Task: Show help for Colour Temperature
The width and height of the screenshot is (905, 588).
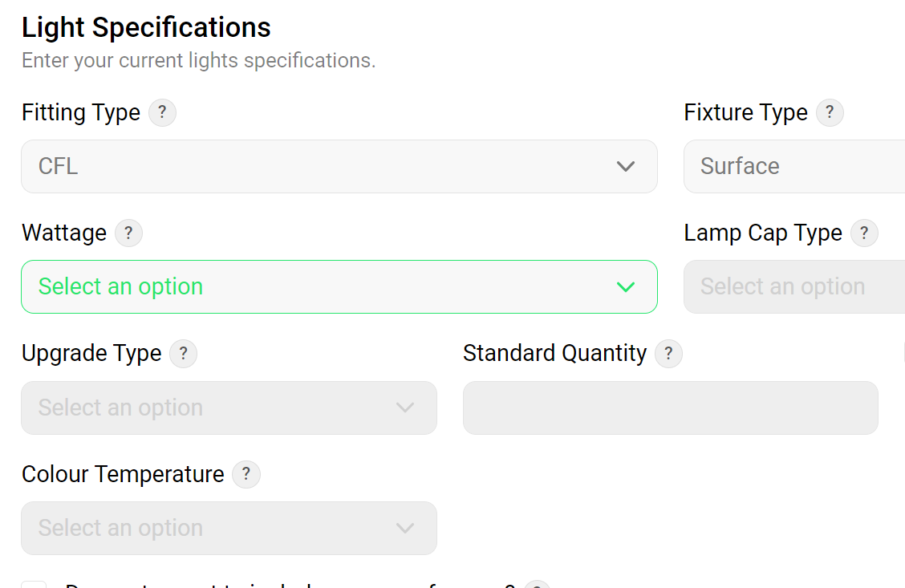Action: tap(246, 474)
